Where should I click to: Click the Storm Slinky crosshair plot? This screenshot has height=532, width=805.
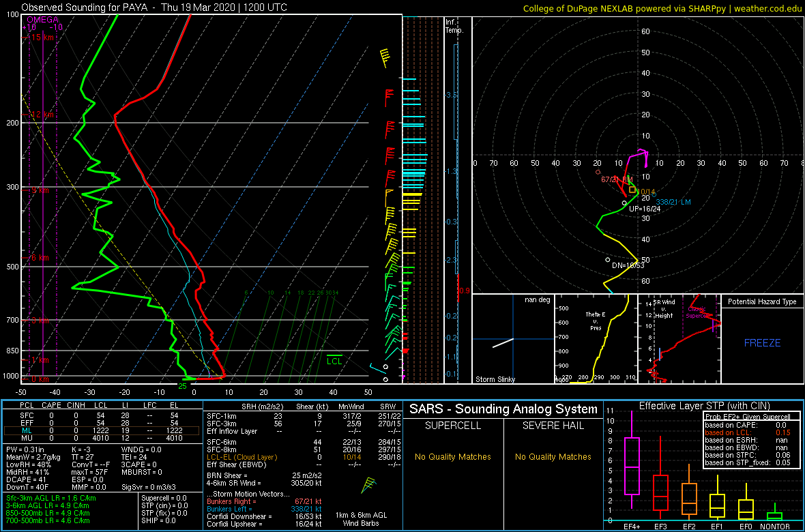click(x=513, y=339)
